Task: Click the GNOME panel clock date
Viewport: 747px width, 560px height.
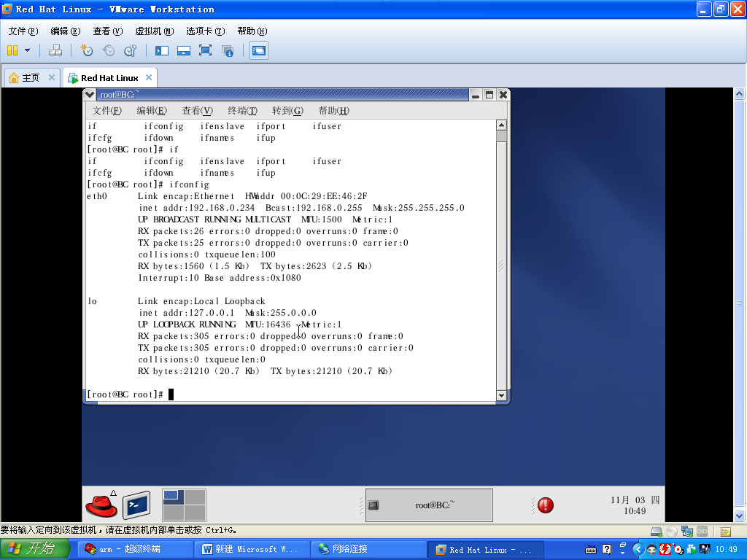Action: tap(635, 505)
